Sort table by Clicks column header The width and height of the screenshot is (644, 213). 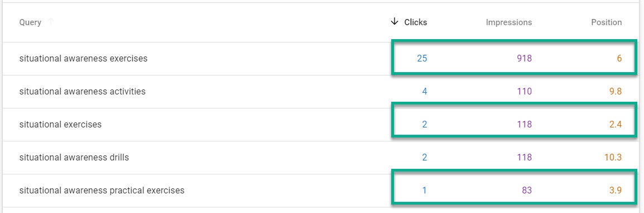(415, 22)
